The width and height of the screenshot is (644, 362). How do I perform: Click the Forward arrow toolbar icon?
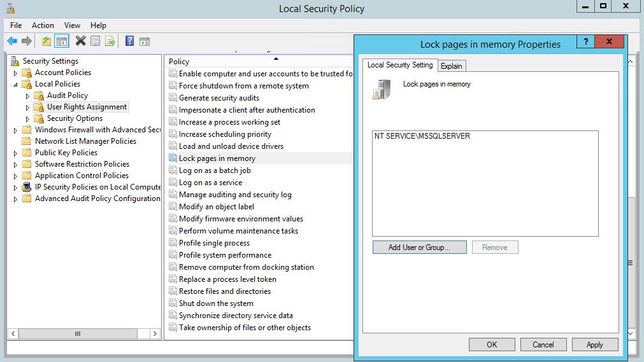click(27, 41)
